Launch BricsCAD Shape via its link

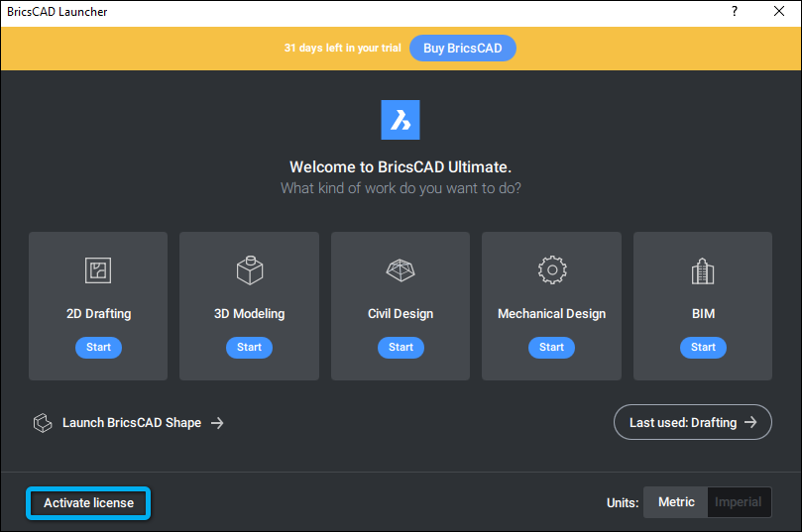(132, 423)
